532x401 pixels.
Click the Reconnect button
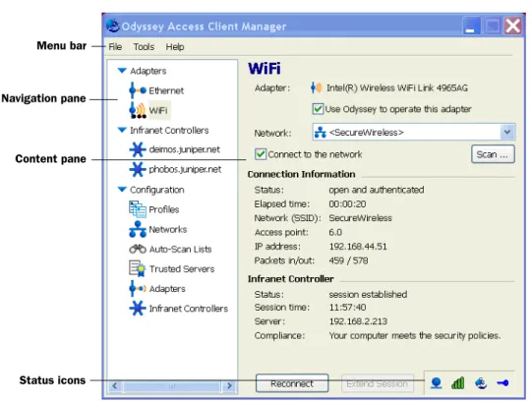tap(292, 383)
